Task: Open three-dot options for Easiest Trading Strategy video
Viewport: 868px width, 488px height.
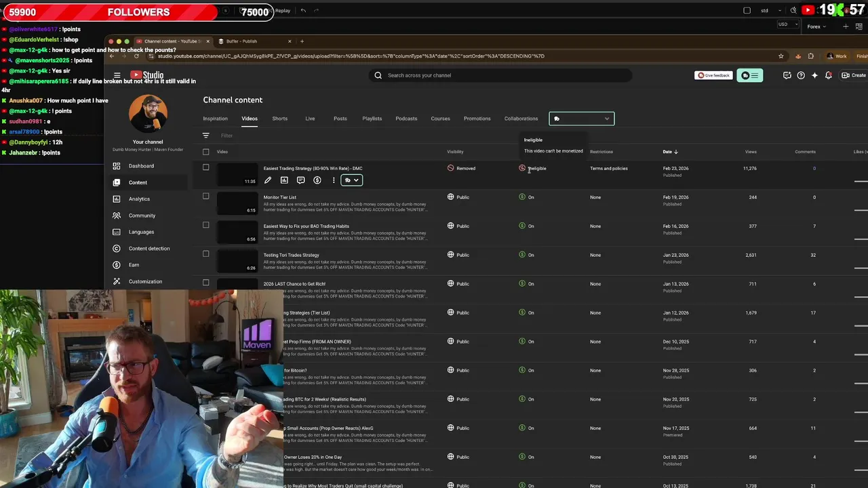Action: [334, 180]
